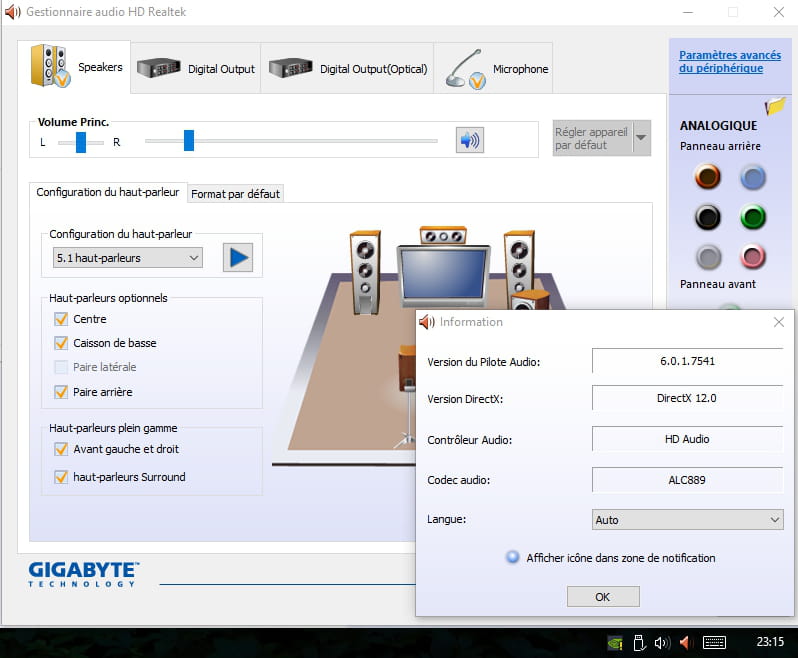Screen dimensions: 798x658
Task: Click OK in the Information dialog
Action: coord(603,596)
